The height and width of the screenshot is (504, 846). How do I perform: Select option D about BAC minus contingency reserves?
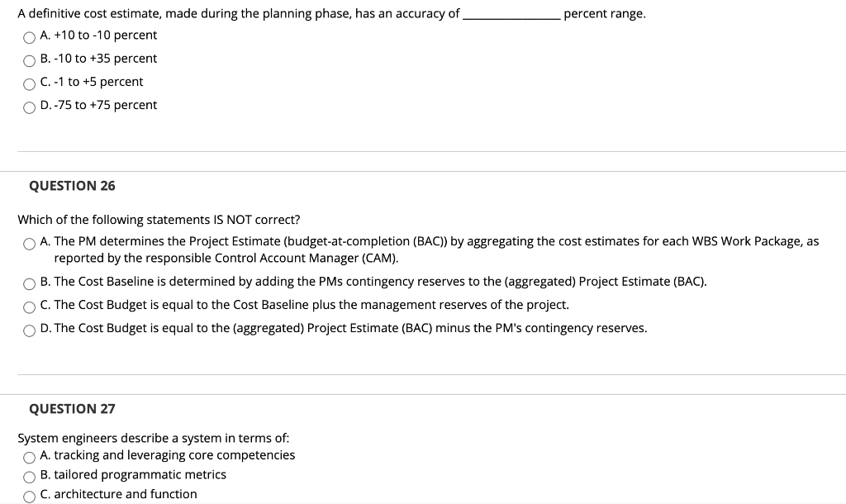coord(30,328)
